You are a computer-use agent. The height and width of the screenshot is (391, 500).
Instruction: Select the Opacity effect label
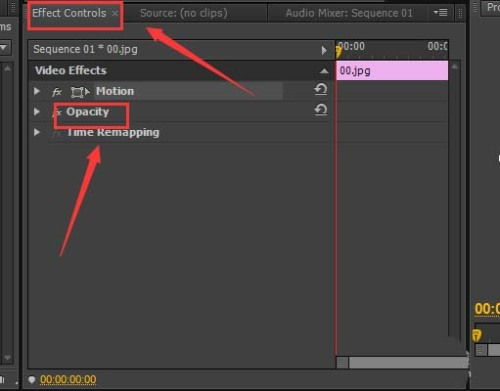pos(88,112)
